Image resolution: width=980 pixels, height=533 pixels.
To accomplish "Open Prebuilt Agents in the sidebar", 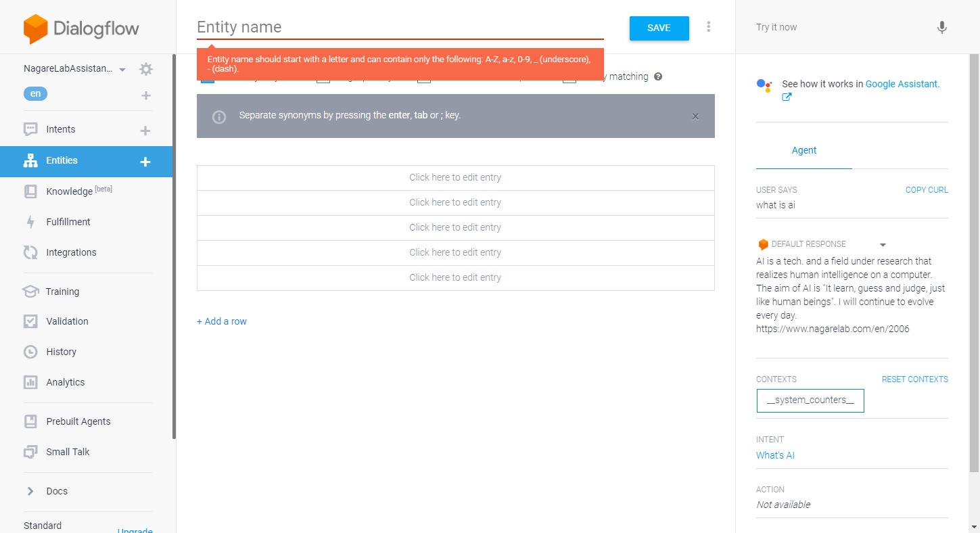I will [78, 421].
